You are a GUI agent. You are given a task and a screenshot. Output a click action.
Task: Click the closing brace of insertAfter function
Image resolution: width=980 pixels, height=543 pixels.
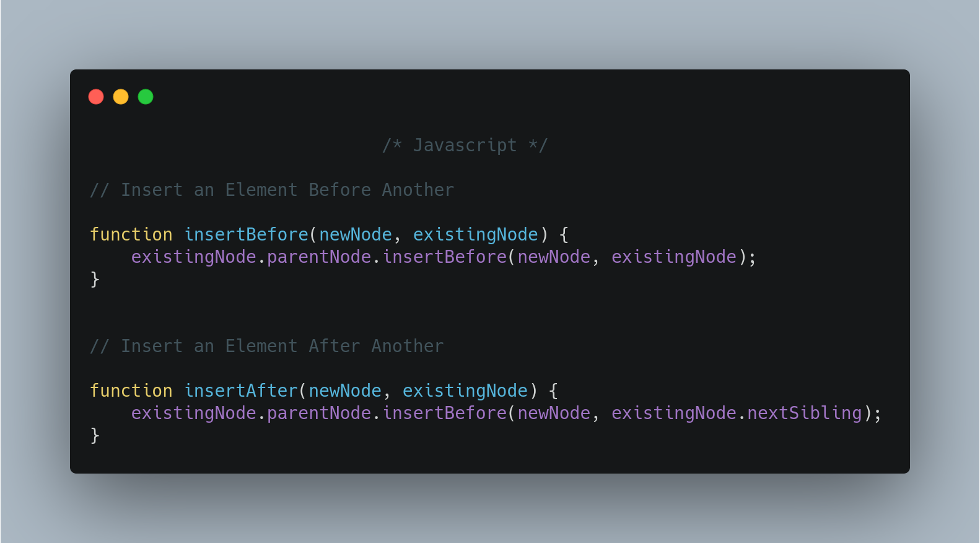coord(95,435)
